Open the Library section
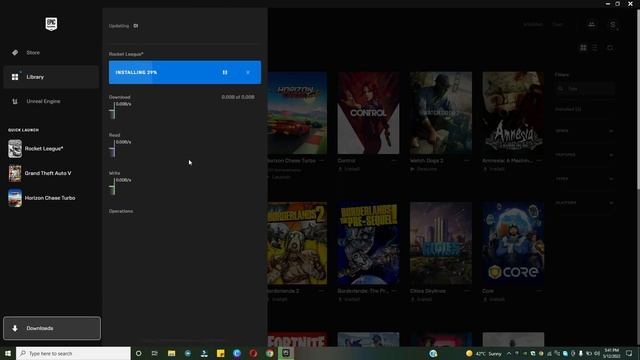Image resolution: width=640 pixels, height=360 pixels. [51, 77]
